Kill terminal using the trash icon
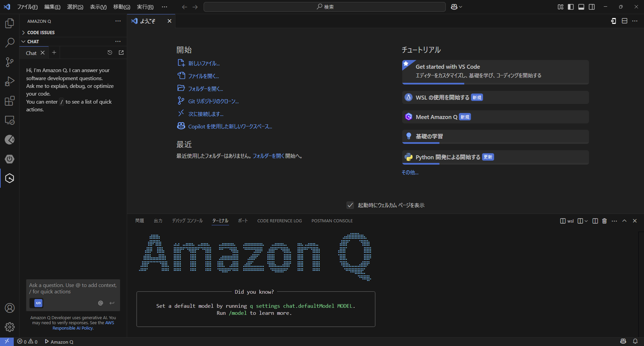 coord(604,221)
